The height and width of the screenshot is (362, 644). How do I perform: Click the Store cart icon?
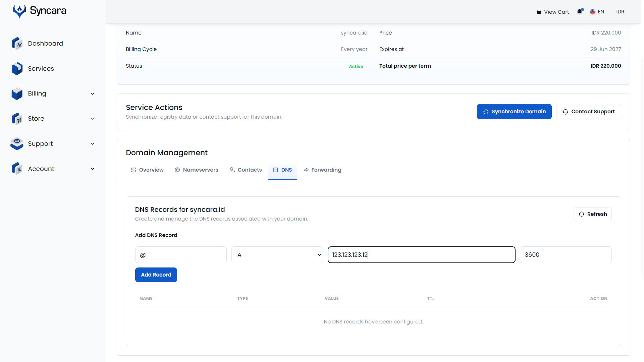click(x=17, y=119)
